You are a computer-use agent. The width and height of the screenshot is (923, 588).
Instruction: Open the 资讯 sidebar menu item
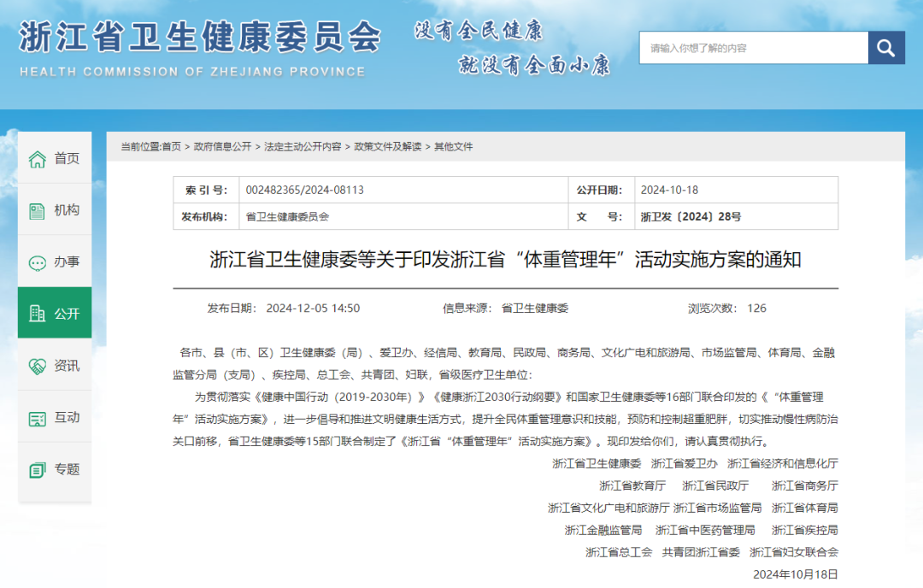[x=55, y=365]
